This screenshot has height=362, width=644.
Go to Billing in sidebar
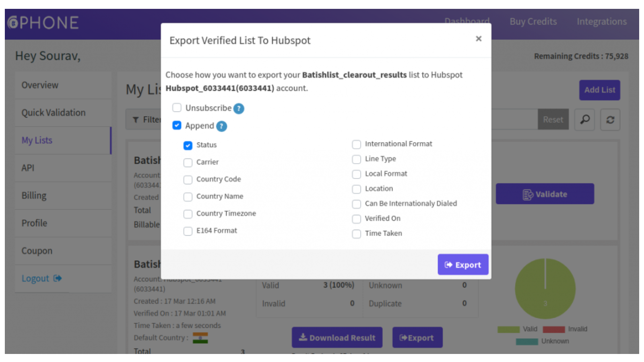point(34,195)
